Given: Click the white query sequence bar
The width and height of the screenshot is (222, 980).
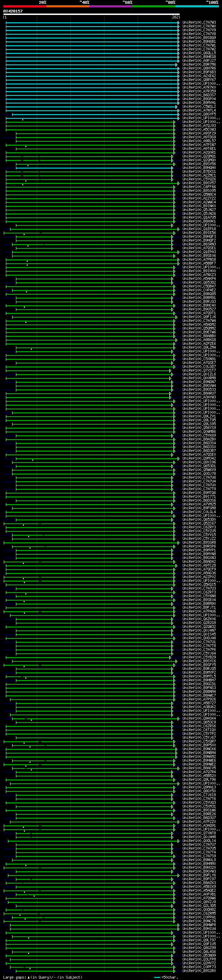Looking at the screenshot, I should (92, 14).
